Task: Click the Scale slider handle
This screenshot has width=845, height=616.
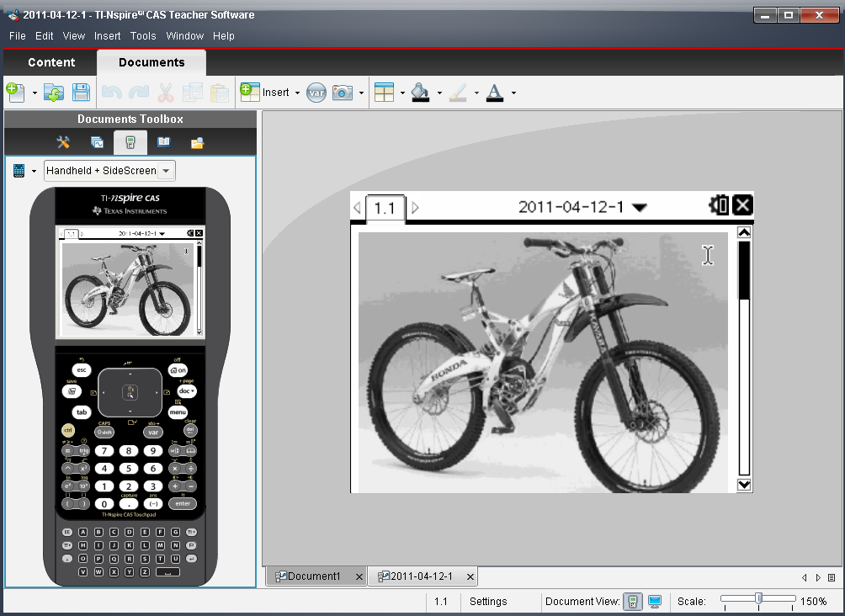Action: point(758,598)
